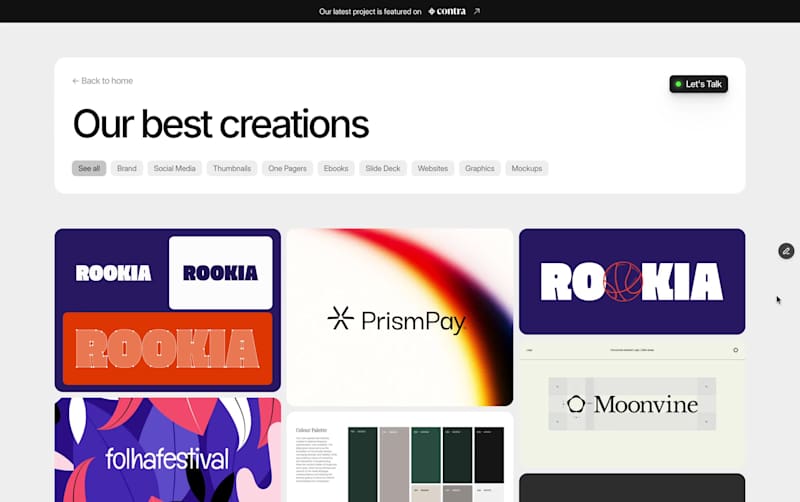800x502 pixels.
Task: Open the Colour Palette project card
Action: tap(400, 457)
